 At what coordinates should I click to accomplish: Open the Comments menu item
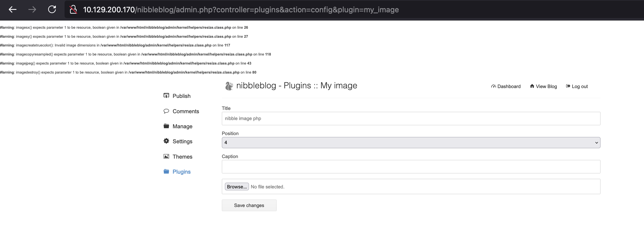coord(186,111)
